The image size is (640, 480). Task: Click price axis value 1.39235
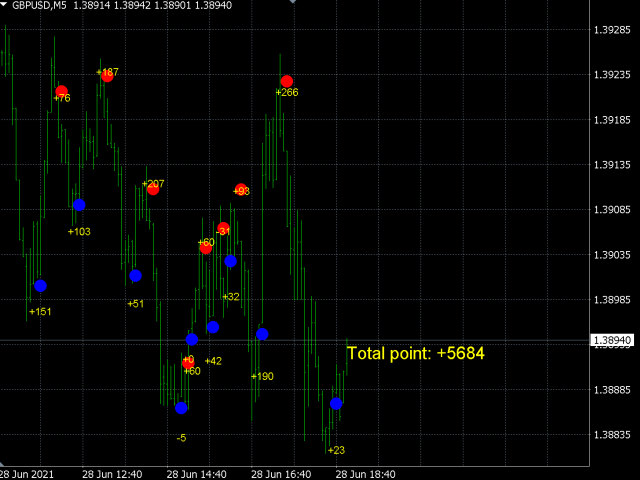click(x=612, y=75)
